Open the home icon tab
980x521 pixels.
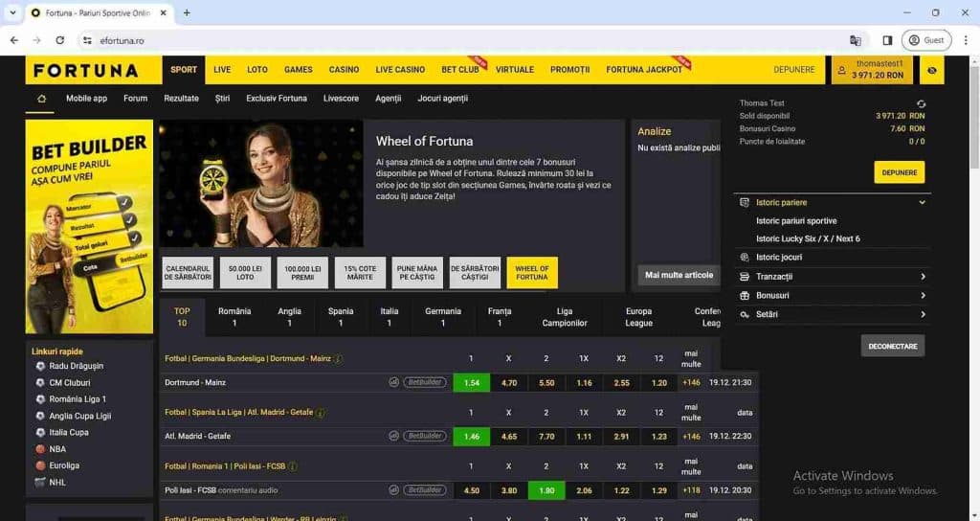(x=41, y=99)
